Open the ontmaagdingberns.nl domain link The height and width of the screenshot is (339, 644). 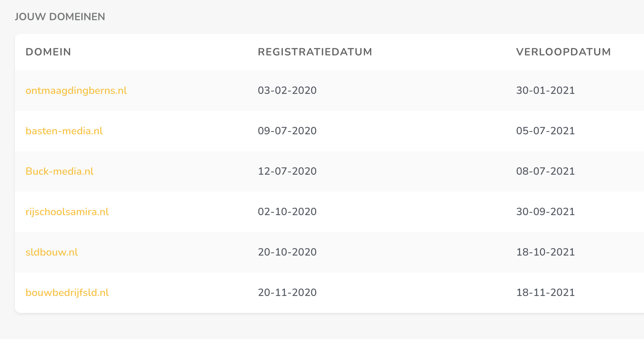coord(76,91)
